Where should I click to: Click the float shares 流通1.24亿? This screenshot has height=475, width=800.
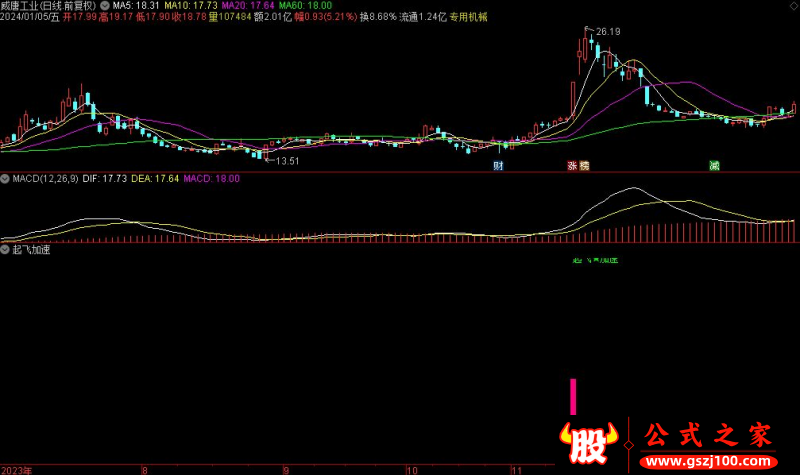(423, 17)
